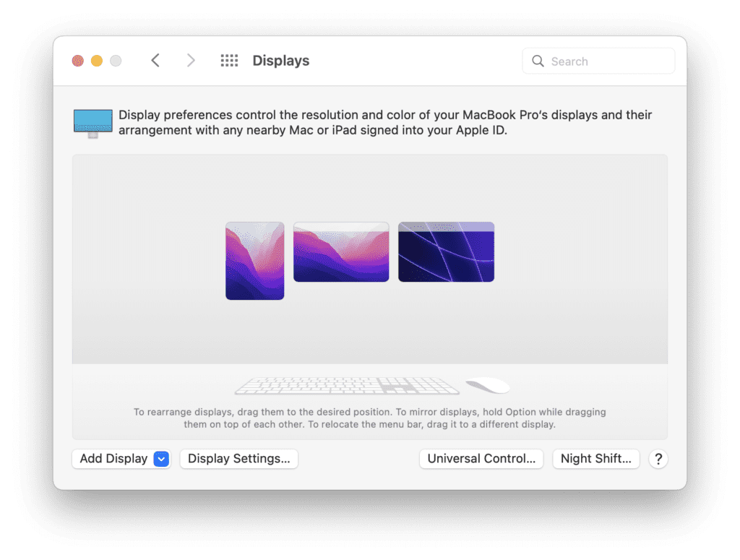Click the magnifying glass search icon
Viewport: 740px width, 560px height.
tap(538, 61)
